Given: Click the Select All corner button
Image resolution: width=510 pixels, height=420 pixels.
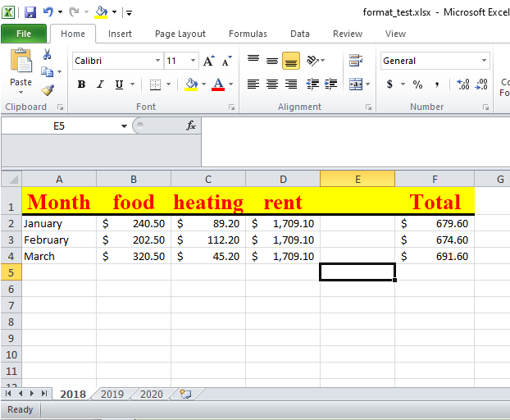Looking at the screenshot, I should pyautogui.click(x=11, y=179).
